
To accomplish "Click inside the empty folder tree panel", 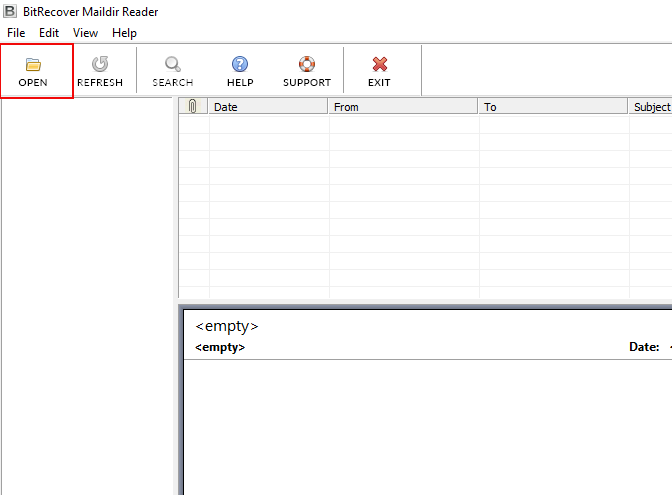I will (x=88, y=300).
